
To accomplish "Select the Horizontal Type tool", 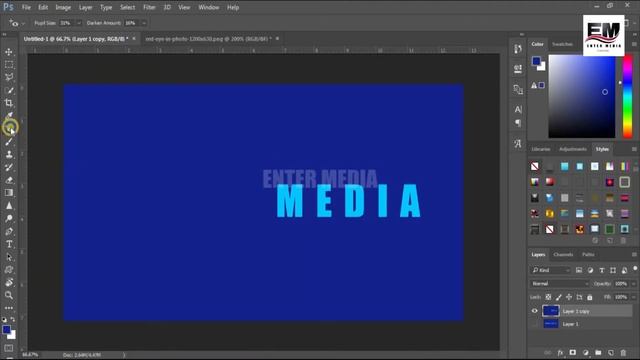I will pos(9,244).
